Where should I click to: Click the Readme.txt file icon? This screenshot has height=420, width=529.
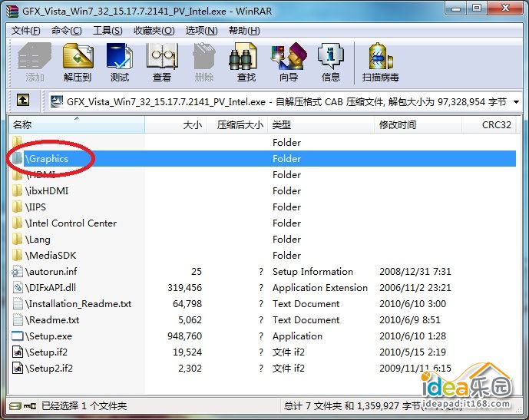pyautogui.click(x=17, y=320)
